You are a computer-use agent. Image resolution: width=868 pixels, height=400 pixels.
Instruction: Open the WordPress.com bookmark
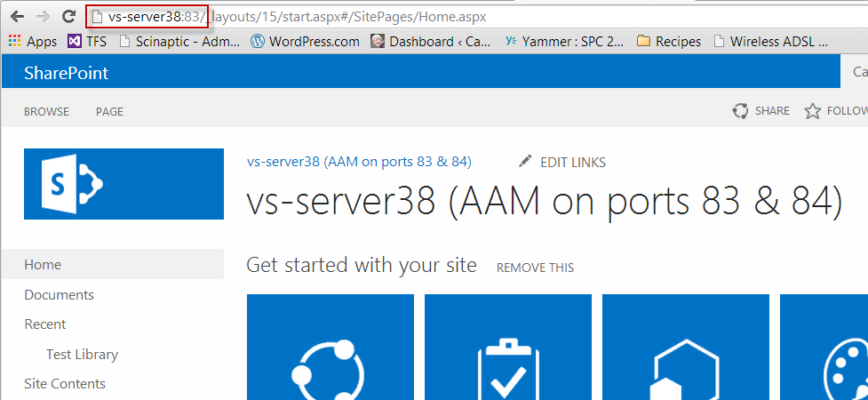click(x=305, y=41)
